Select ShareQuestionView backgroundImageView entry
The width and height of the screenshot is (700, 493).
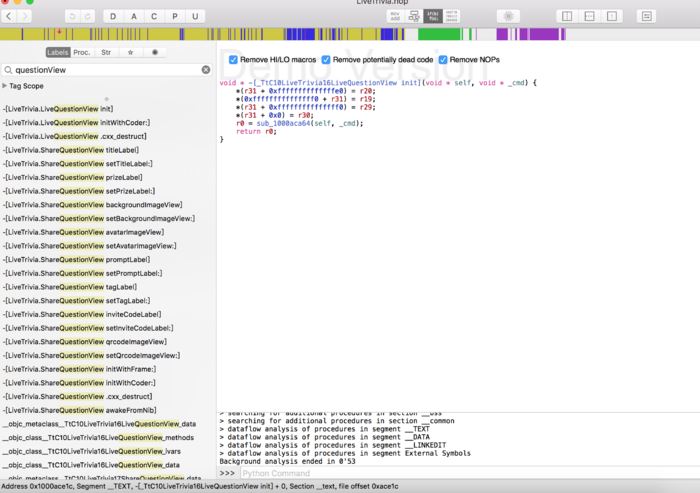(x=92, y=205)
